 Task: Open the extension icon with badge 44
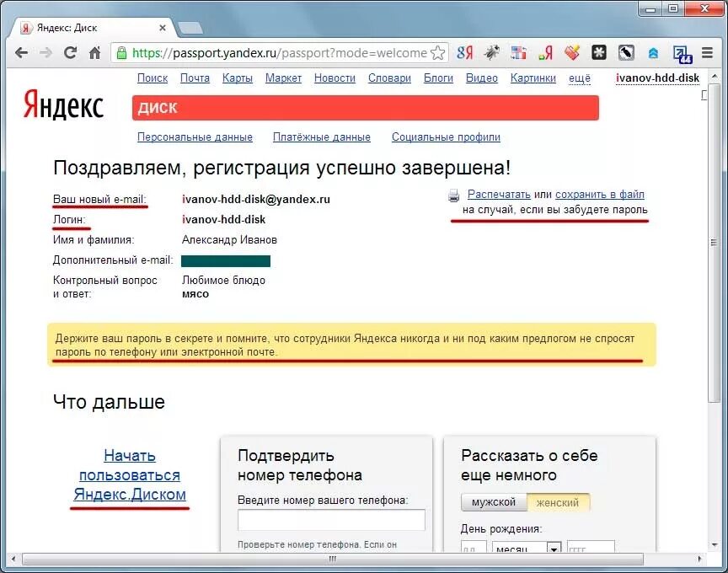pyautogui.click(x=682, y=54)
